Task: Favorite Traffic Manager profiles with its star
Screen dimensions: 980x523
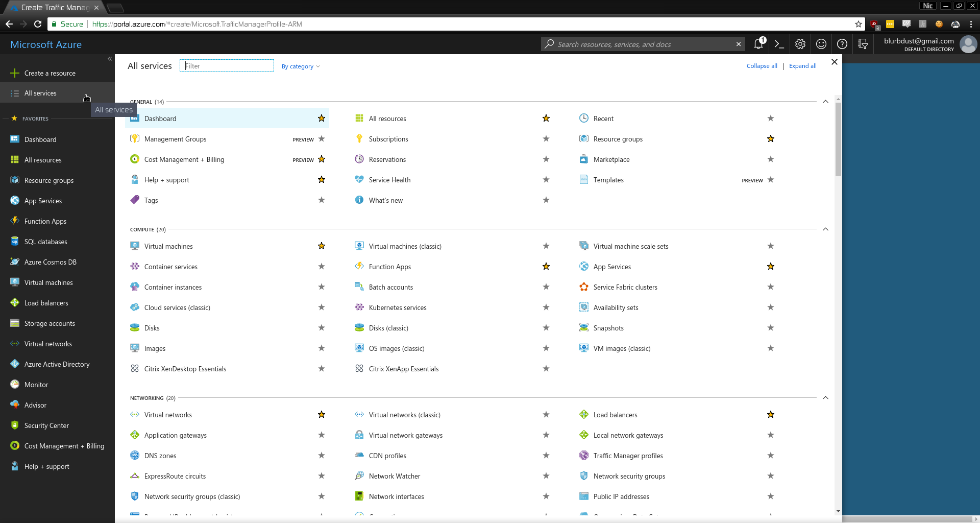Action: [x=771, y=455]
